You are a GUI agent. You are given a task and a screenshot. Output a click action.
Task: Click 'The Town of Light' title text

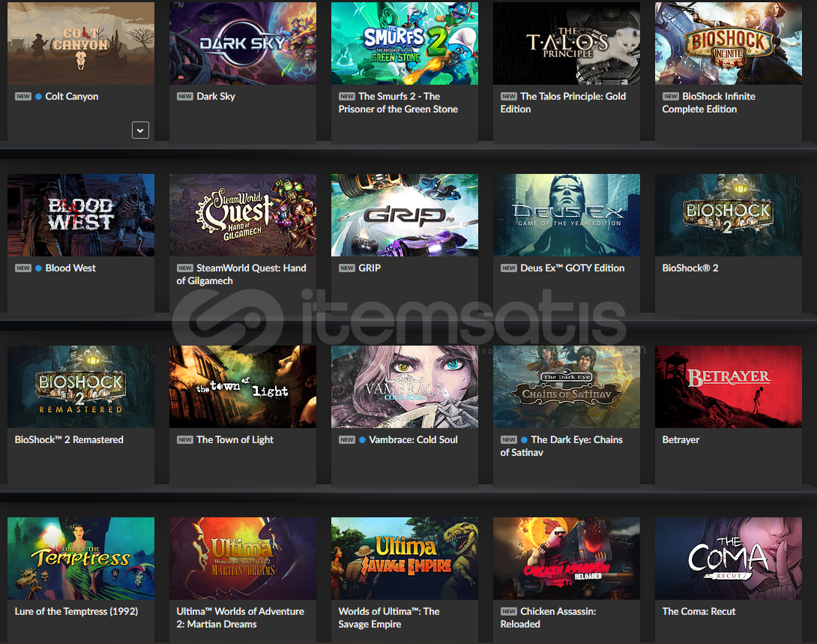pyautogui.click(x=235, y=440)
